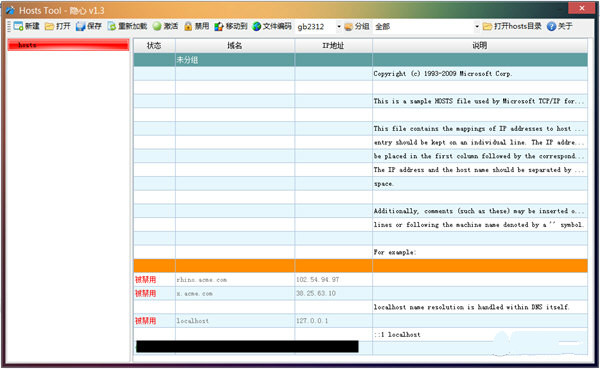Select the Copyright Microsoft Corp. row
Viewport: 600px width, 369px height.
tap(360, 73)
